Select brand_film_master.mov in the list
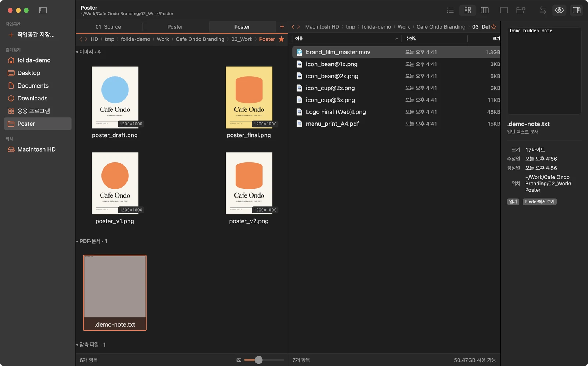 point(396,52)
